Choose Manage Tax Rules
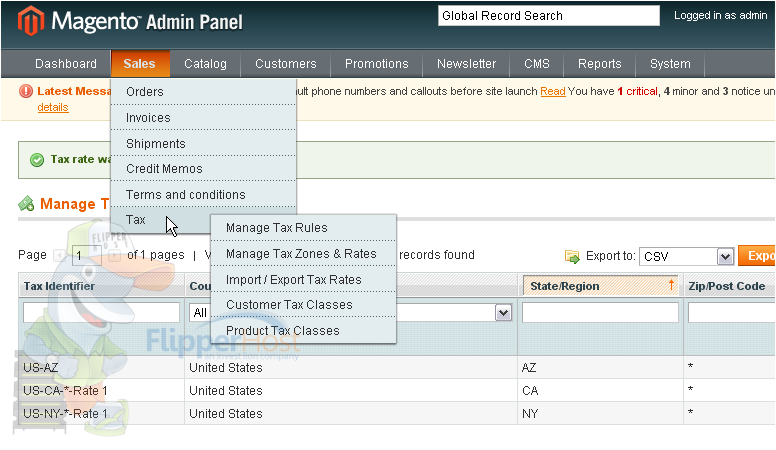The width and height of the screenshot is (776, 450). [x=303, y=228]
